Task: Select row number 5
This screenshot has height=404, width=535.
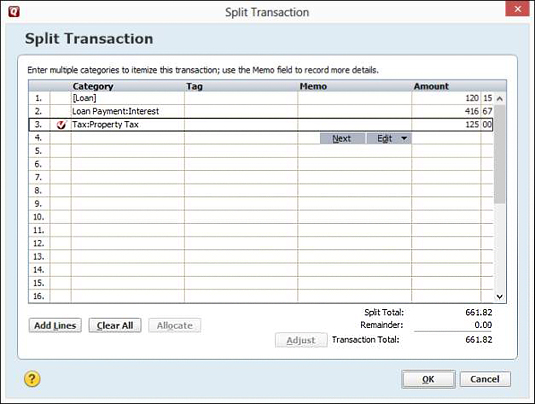Action: pos(39,151)
